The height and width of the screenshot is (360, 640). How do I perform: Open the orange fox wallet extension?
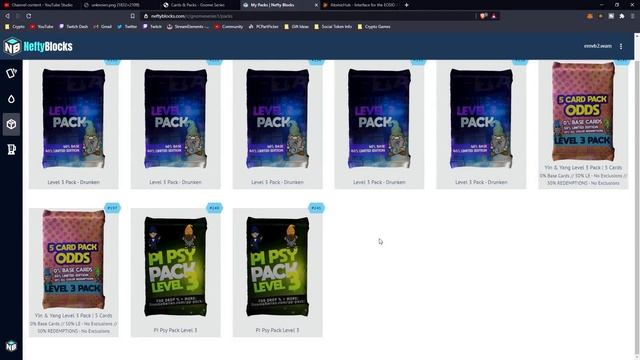(x=589, y=16)
